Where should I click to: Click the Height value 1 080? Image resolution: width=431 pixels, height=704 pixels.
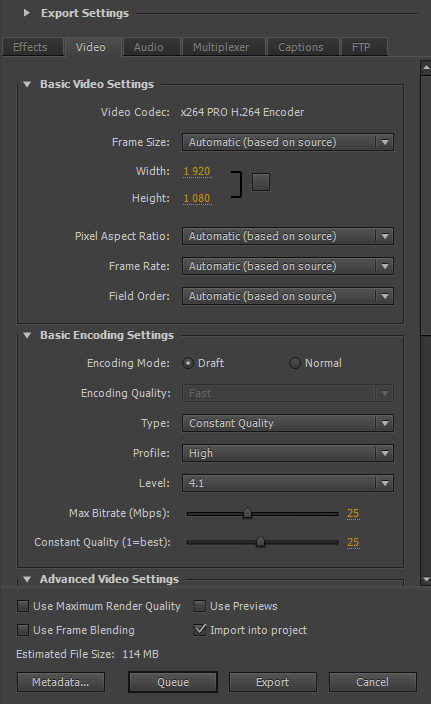(197, 198)
